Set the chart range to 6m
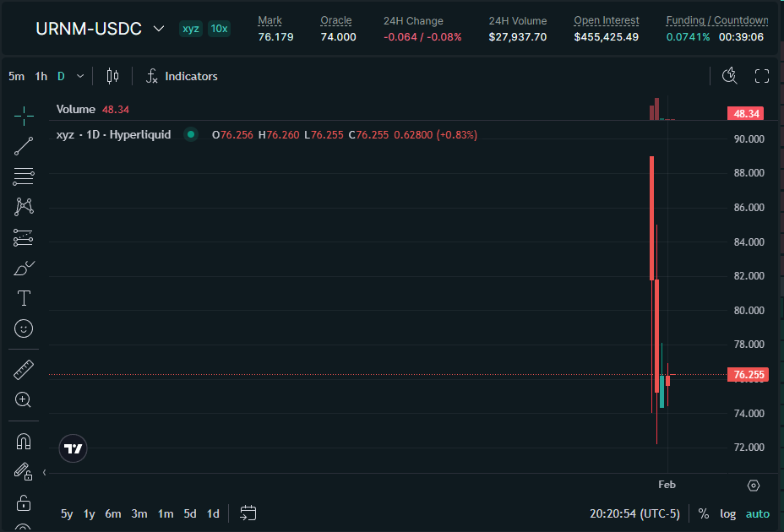 coord(113,513)
